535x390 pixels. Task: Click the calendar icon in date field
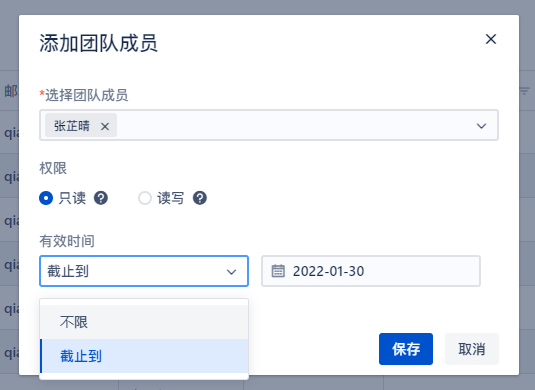tap(278, 271)
